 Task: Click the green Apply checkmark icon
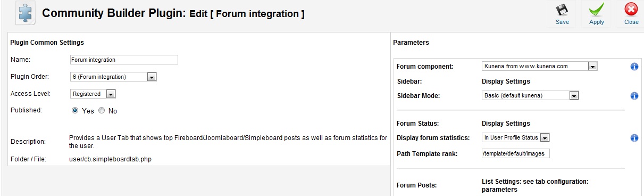596,10
